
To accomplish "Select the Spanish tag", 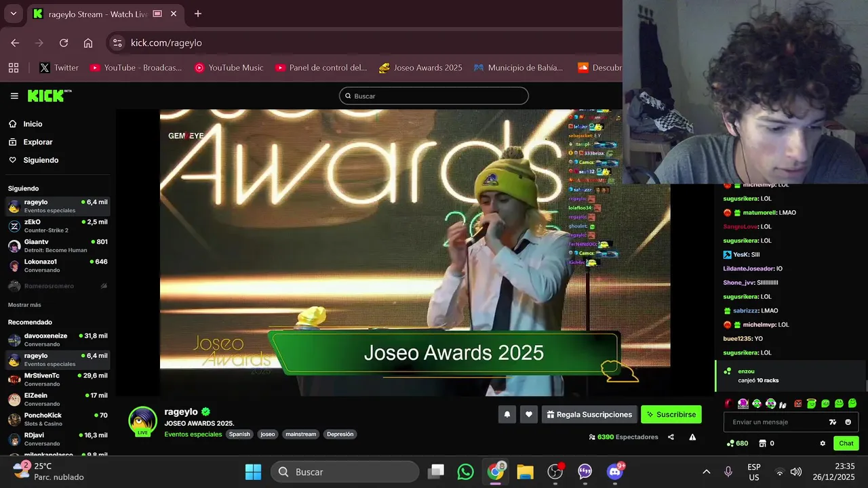I will coord(239,434).
